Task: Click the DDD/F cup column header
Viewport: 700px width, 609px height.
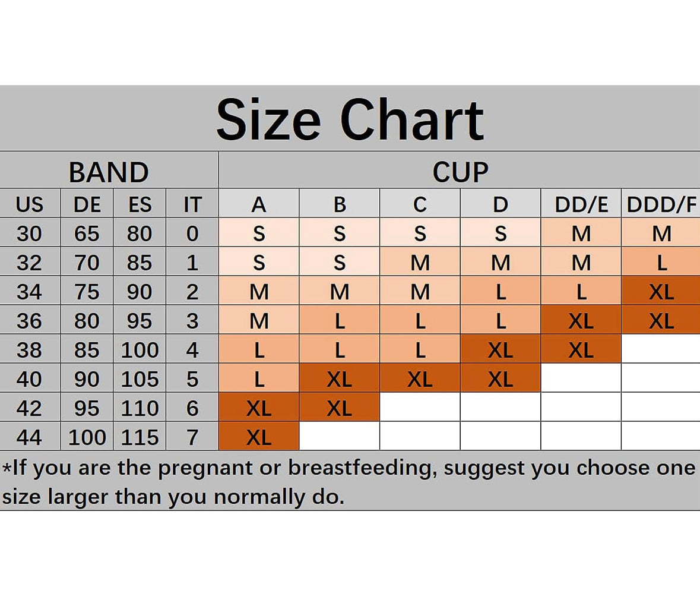Action: [x=661, y=204]
